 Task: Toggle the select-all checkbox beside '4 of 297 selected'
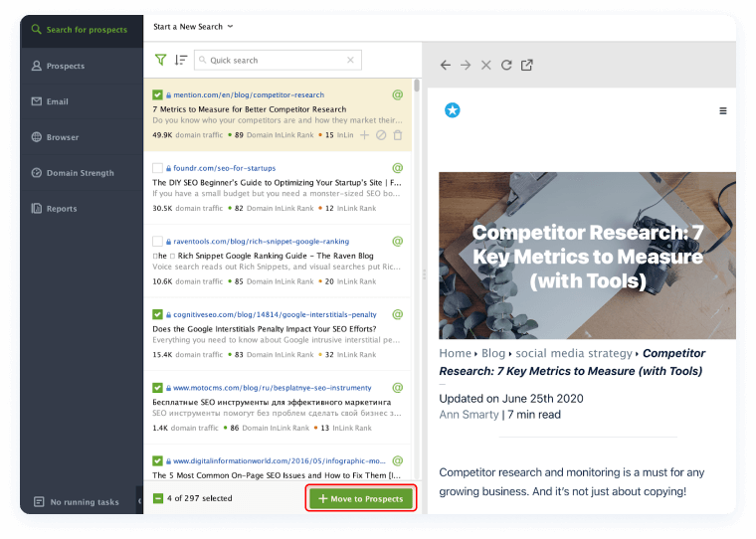point(158,498)
